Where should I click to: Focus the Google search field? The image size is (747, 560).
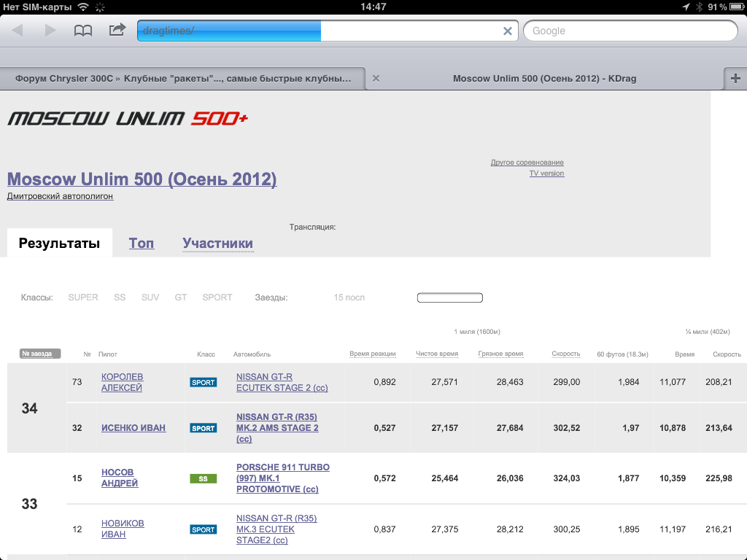click(x=630, y=31)
